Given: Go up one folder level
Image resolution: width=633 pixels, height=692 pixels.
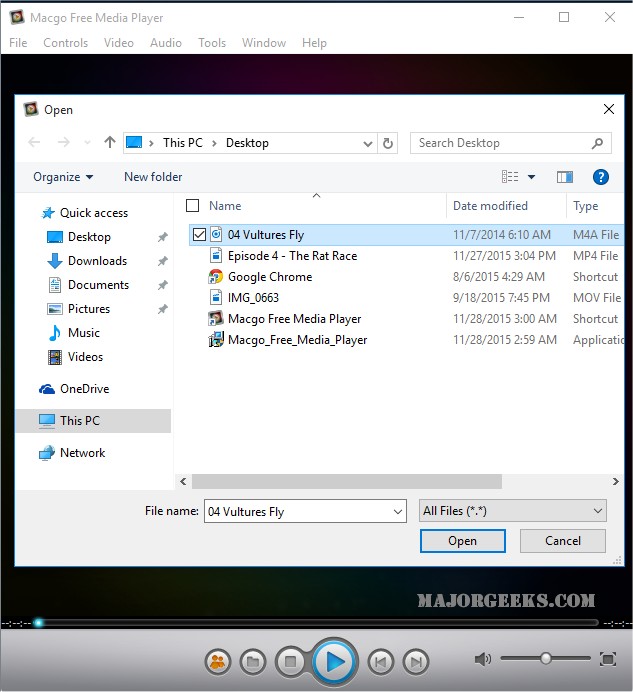Looking at the screenshot, I should [109, 142].
